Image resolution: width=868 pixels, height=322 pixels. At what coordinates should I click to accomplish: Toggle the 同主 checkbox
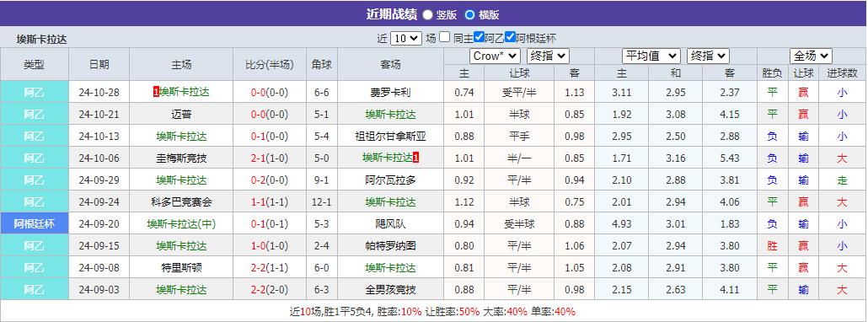point(444,37)
